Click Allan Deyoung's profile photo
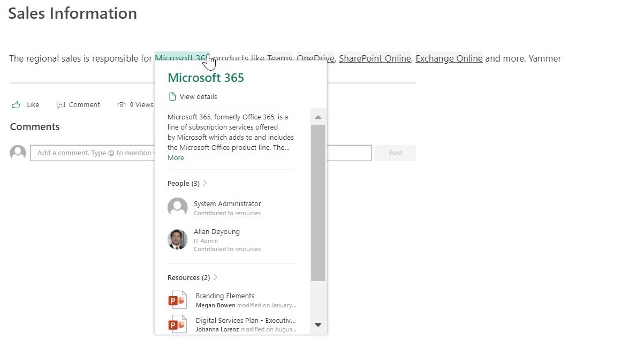644x340 pixels. pos(178,239)
